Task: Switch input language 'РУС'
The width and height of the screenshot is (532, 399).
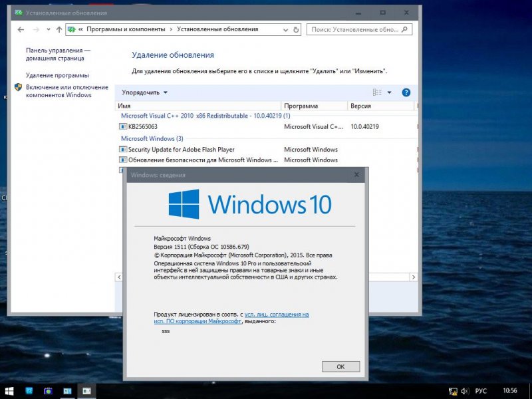Action: click(x=480, y=392)
